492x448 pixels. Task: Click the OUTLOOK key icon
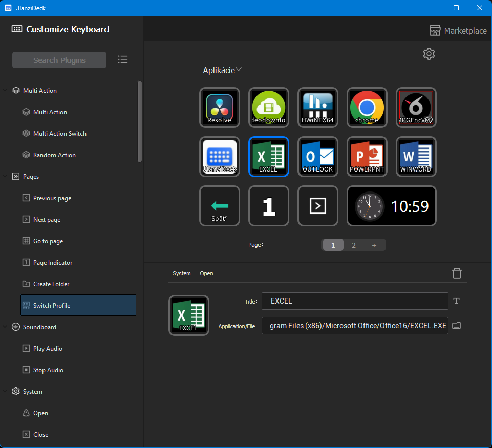tap(318, 157)
